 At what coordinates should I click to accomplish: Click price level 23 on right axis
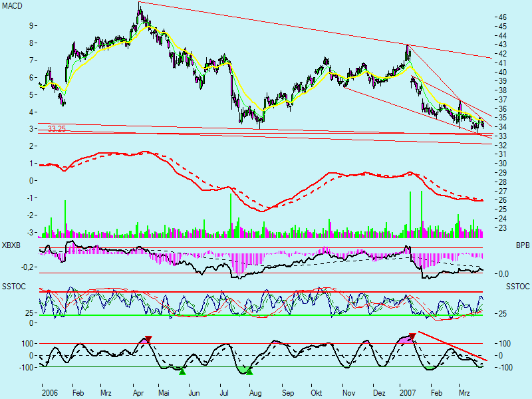503,228
